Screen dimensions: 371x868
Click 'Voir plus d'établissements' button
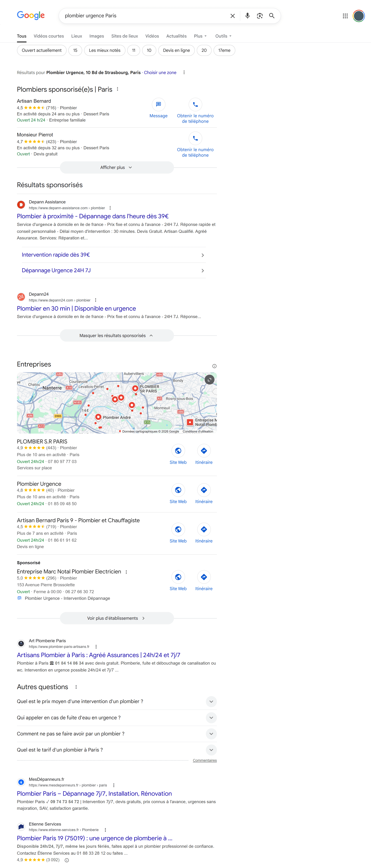tap(116, 618)
